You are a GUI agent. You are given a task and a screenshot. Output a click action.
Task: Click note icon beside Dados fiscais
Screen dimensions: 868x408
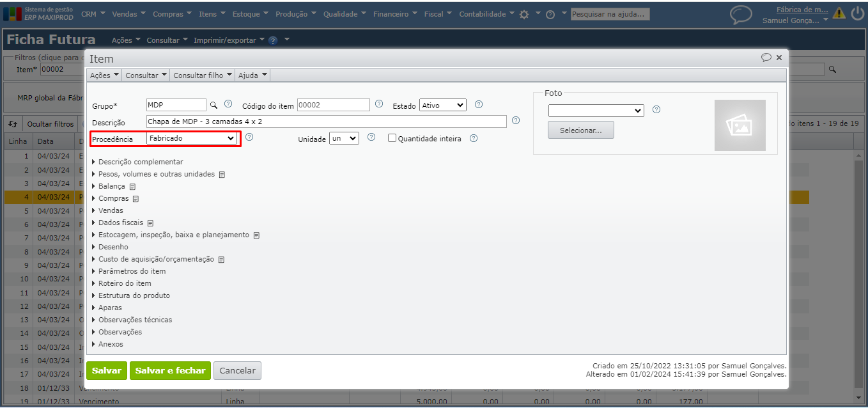click(x=150, y=223)
